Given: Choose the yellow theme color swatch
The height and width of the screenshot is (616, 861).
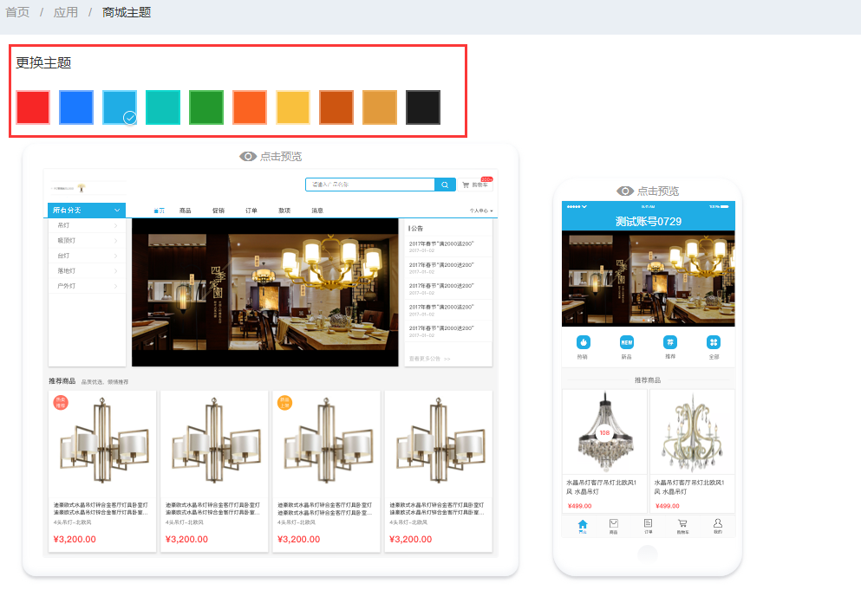Looking at the screenshot, I should pos(293,107).
